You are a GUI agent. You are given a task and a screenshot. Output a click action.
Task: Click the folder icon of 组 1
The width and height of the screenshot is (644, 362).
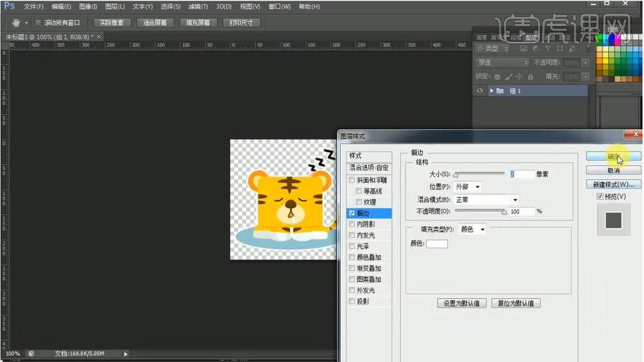(x=500, y=91)
